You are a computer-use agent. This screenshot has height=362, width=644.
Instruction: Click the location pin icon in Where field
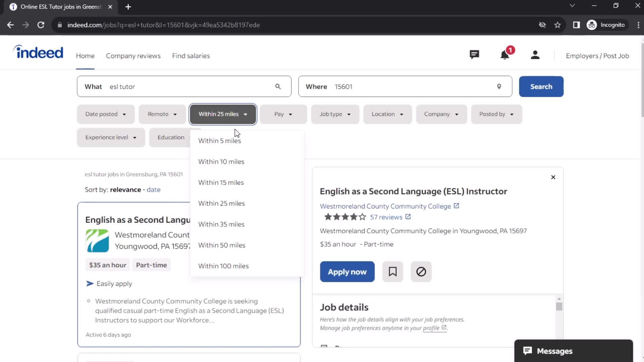(499, 86)
